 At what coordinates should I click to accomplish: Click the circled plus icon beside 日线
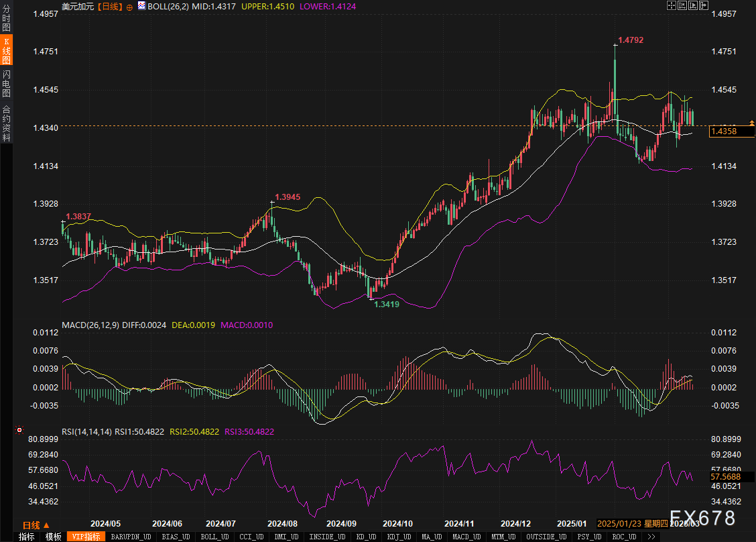129,6
